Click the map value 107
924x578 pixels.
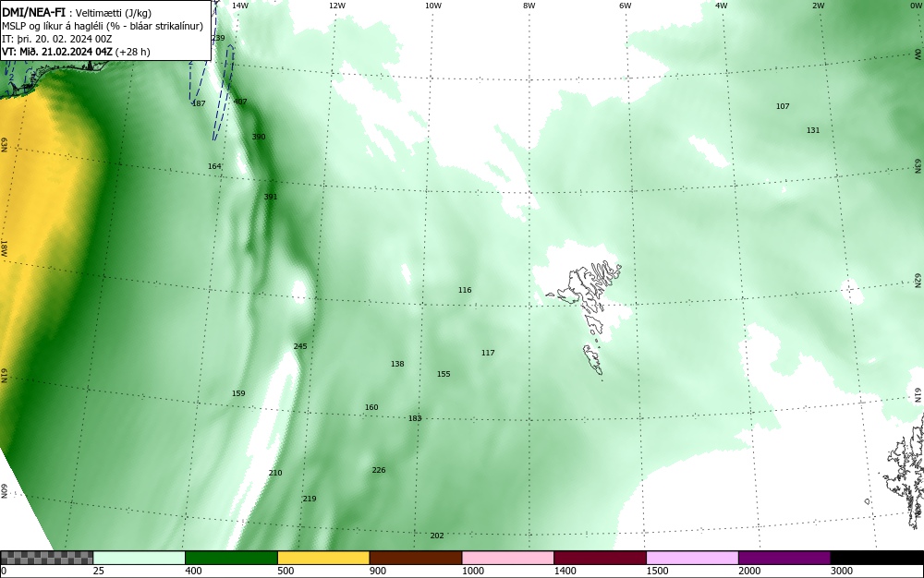click(783, 106)
